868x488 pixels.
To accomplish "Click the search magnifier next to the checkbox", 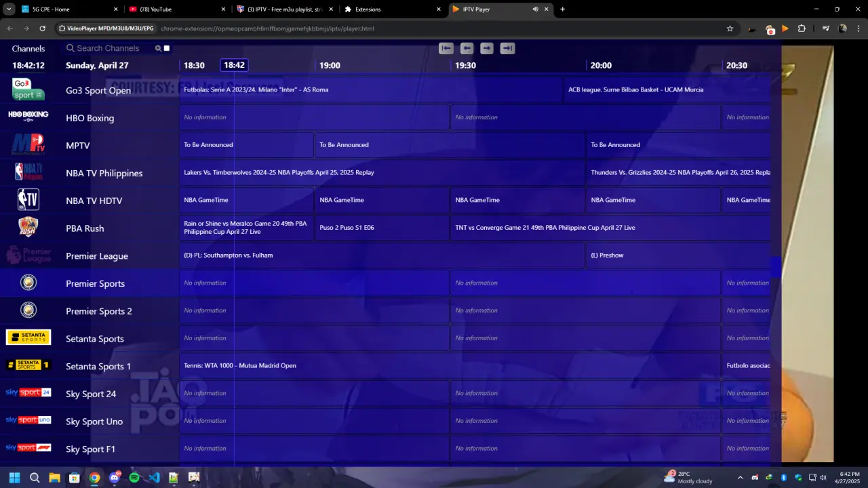I will pyautogui.click(x=158, y=48).
